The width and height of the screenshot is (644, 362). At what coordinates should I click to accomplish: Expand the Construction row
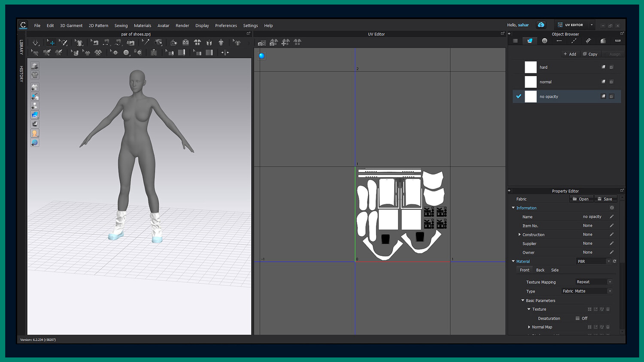(x=519, y=235)
